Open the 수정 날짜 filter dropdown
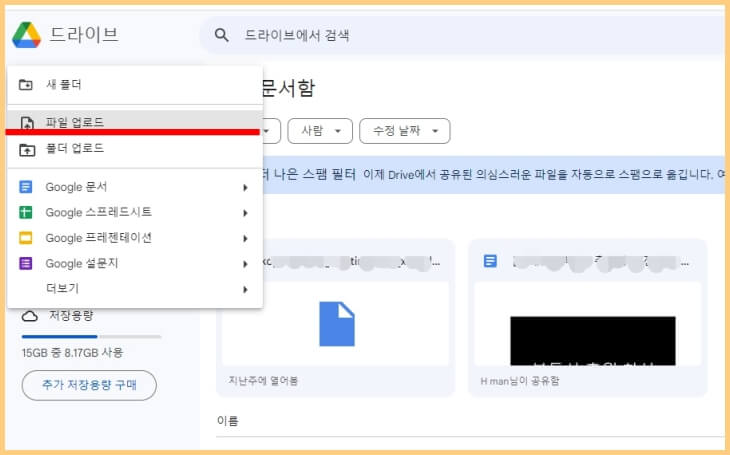Image resolution: width=730 pixels, height=455 pixels. coord(405,131)
